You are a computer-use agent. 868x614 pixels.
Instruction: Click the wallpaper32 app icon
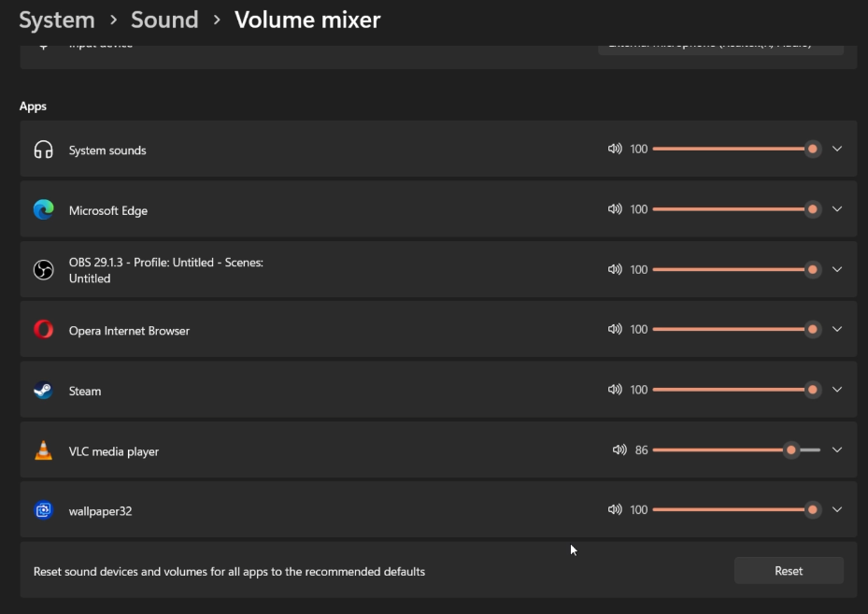point(43,510)
